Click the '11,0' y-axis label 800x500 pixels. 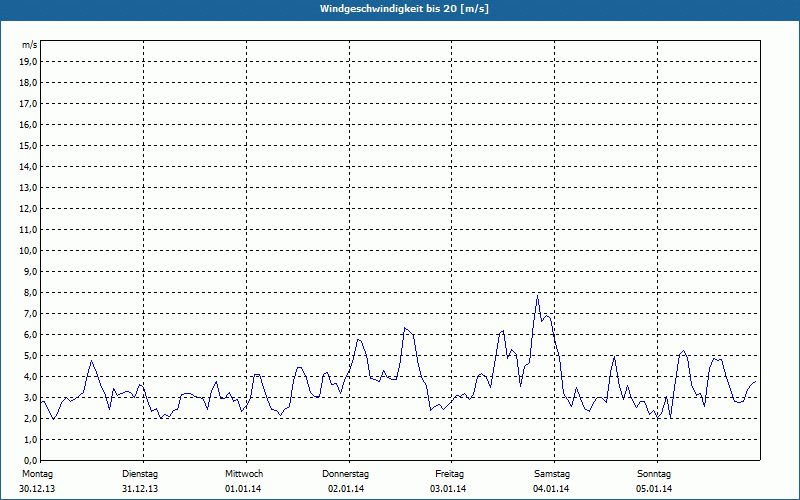tap(29, 230)
